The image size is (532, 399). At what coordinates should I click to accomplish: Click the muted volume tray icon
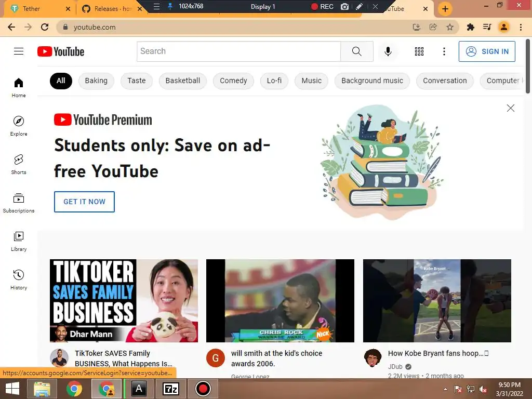[x=483, y=389]
